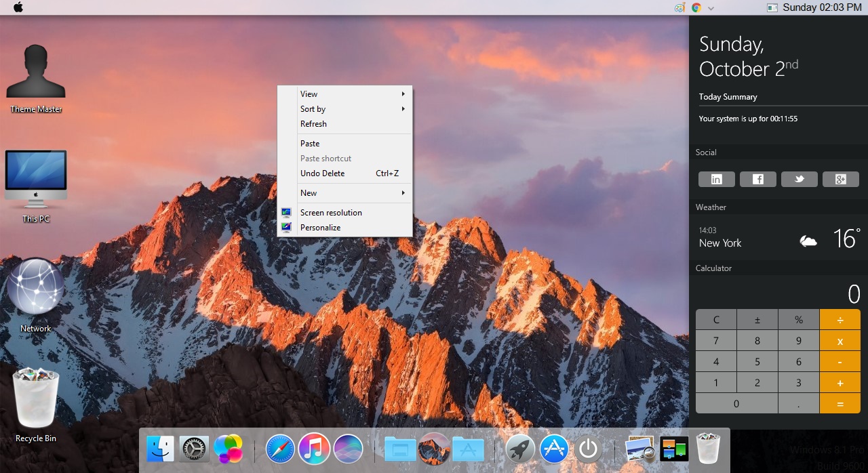The width and height of the screenshot is (868, 473).
Task: Open the Finder icon in the dock
Action: 161,449
